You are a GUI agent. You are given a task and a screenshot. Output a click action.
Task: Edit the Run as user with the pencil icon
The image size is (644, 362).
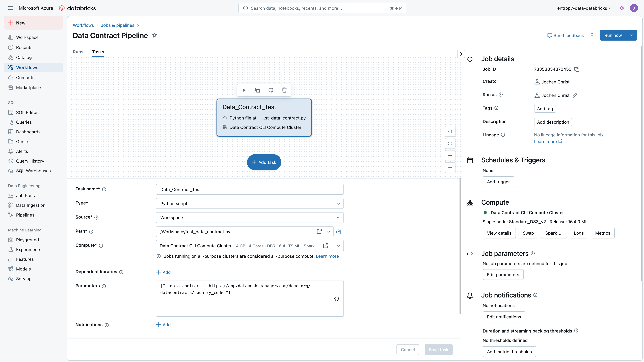pyautogui.click(x=575, y=95)
